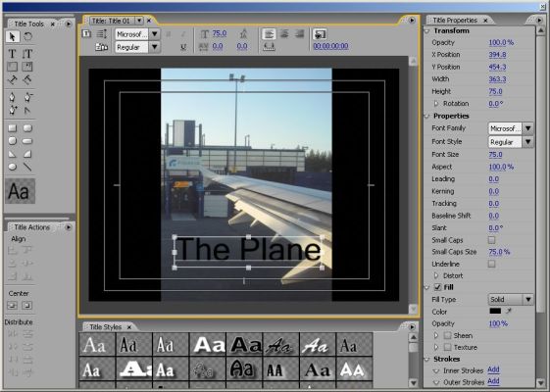550x392 pixels.
Task: Select the Rotation tool
Action: (x=27, y=36)
